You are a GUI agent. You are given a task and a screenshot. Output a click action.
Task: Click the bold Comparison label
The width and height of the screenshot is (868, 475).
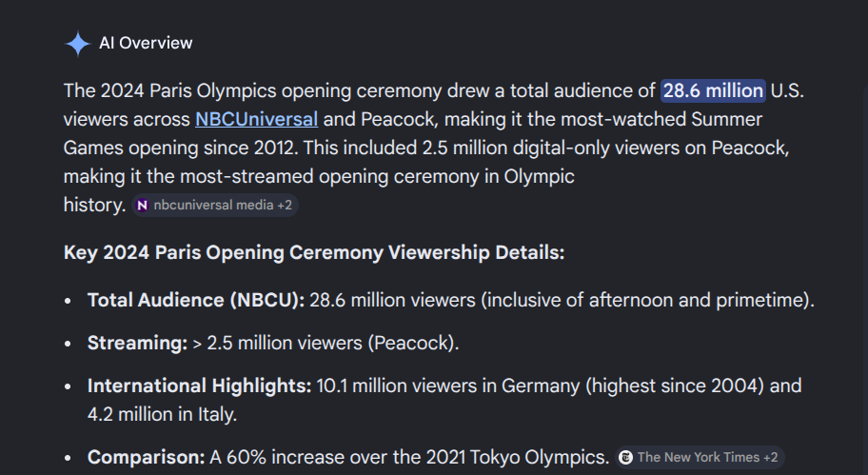pyautogui.click(x=147, y=458)
